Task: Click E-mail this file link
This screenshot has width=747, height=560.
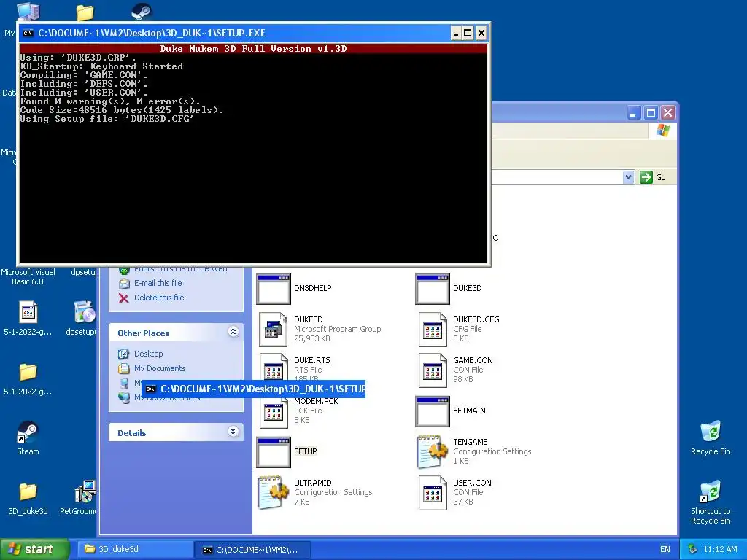Action: 158,283
